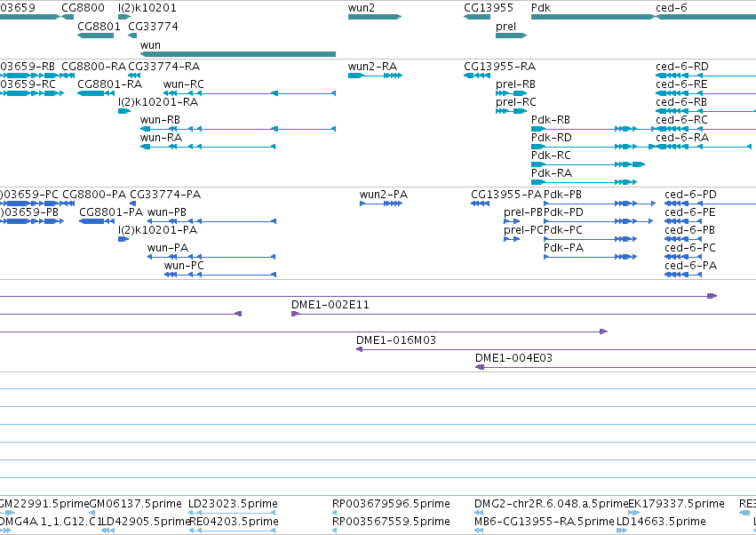Click the CG33774-RA transcript
756x535 pixels.
point(134,76)
